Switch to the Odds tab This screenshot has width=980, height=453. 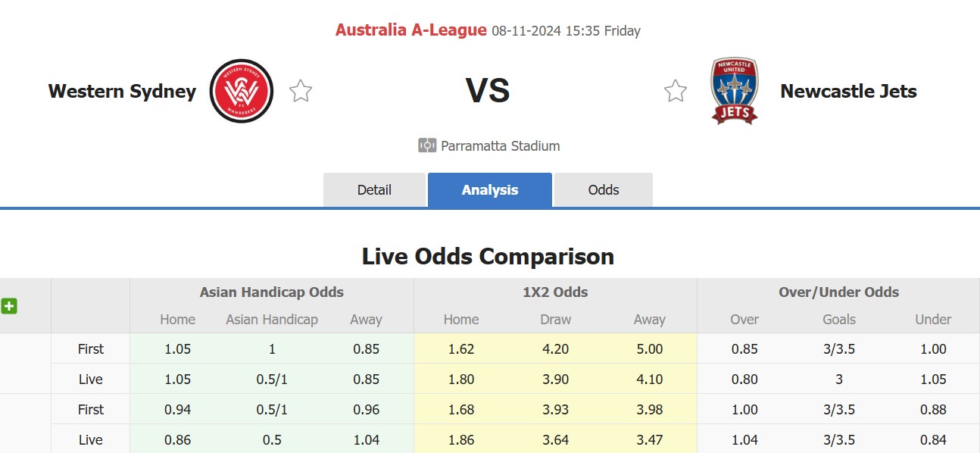(603, 189)
